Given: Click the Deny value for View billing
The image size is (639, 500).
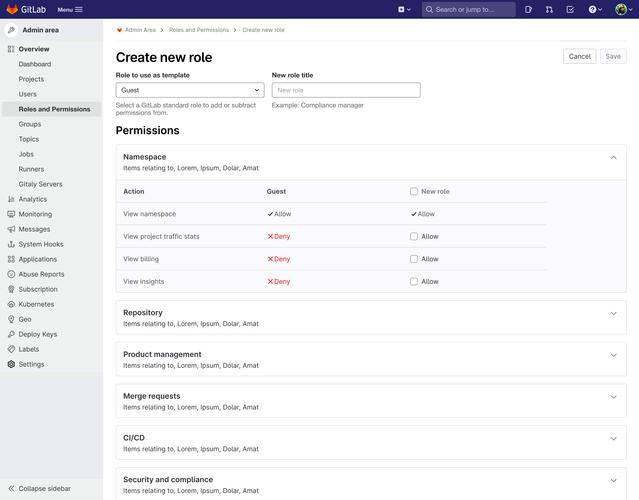Looking at the screenshot, I should pos(279,259).
